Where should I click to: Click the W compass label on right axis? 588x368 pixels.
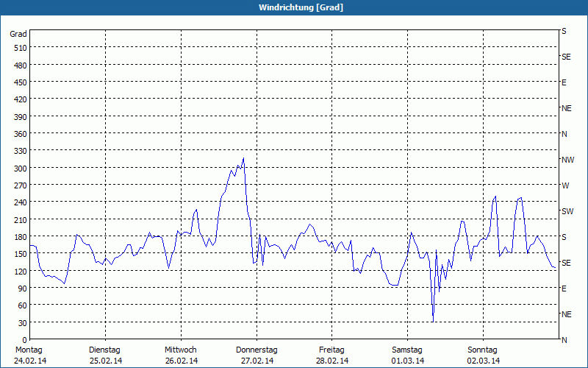(x=565, y=185)
